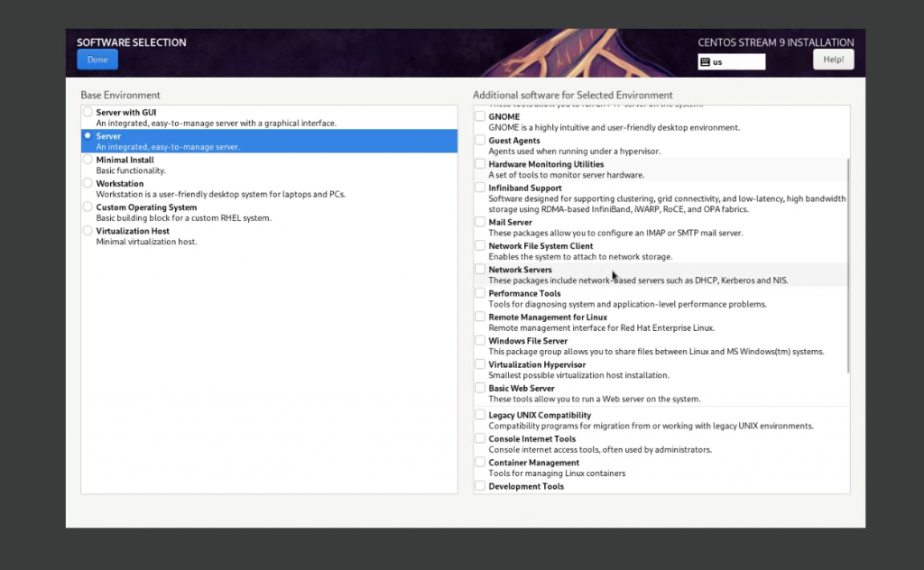Screen dimensions: 924x570
Task: Click the DHCP, Kerberos and NIS description
Action: pos(638,280)
